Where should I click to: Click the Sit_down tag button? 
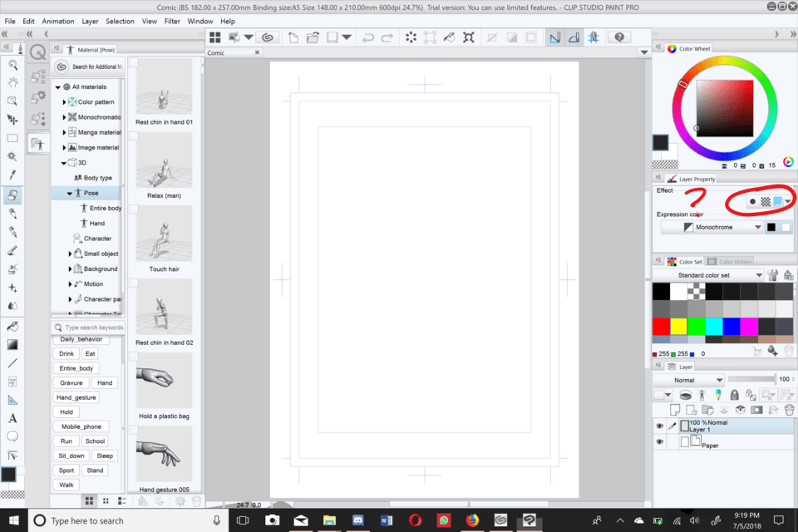coord(71,456)
